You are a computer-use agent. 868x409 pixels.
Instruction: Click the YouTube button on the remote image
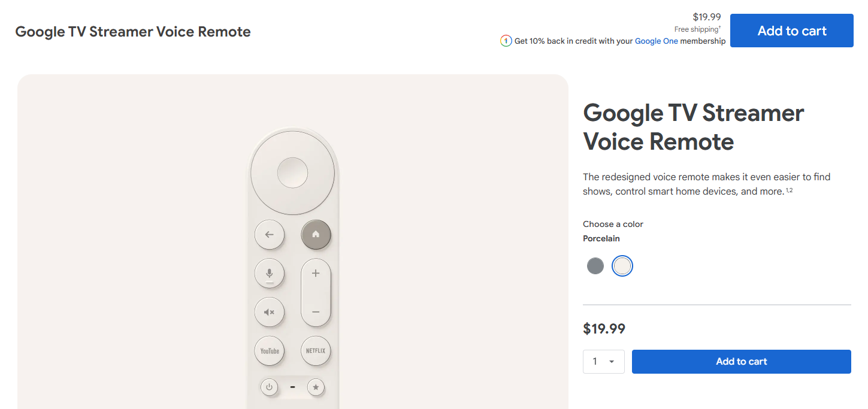click(x=270, y=351)
